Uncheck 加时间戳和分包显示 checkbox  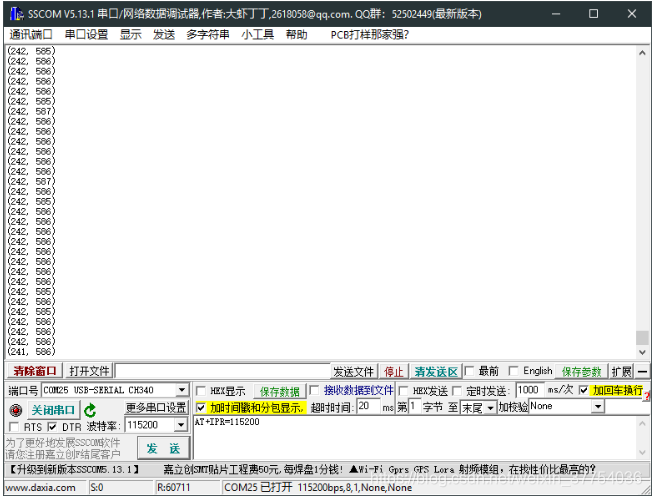(201, 407)
